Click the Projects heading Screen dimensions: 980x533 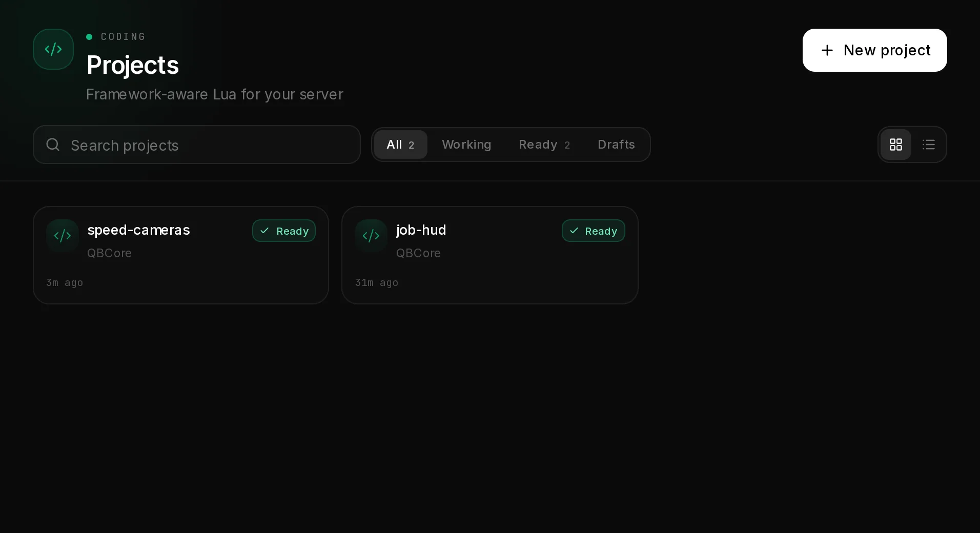(133, 65)
